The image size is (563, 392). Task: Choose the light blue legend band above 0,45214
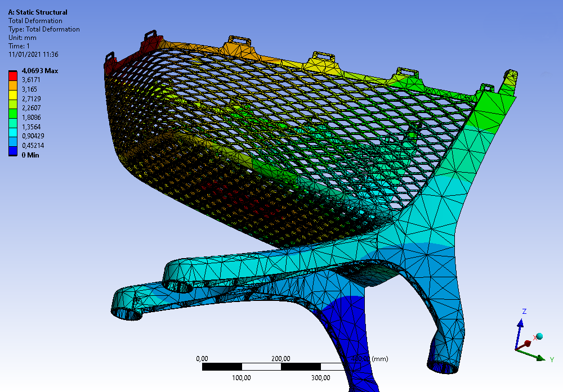click(x=13, y=141)
